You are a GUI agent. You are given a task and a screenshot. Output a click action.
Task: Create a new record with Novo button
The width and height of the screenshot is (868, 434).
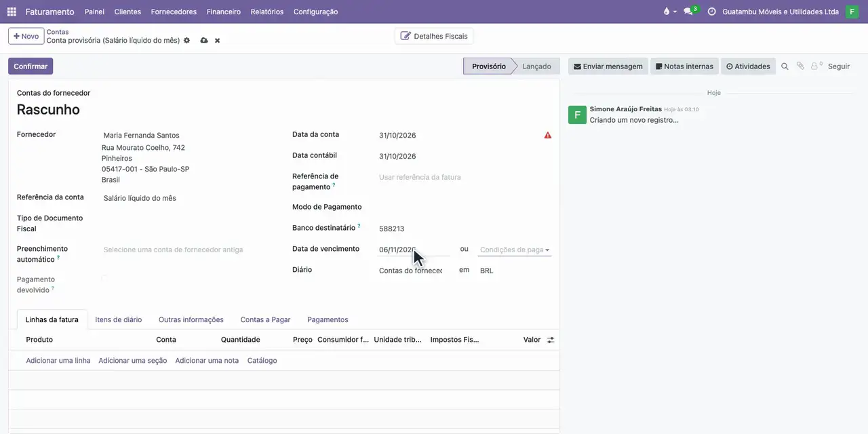tap(26, 36)
